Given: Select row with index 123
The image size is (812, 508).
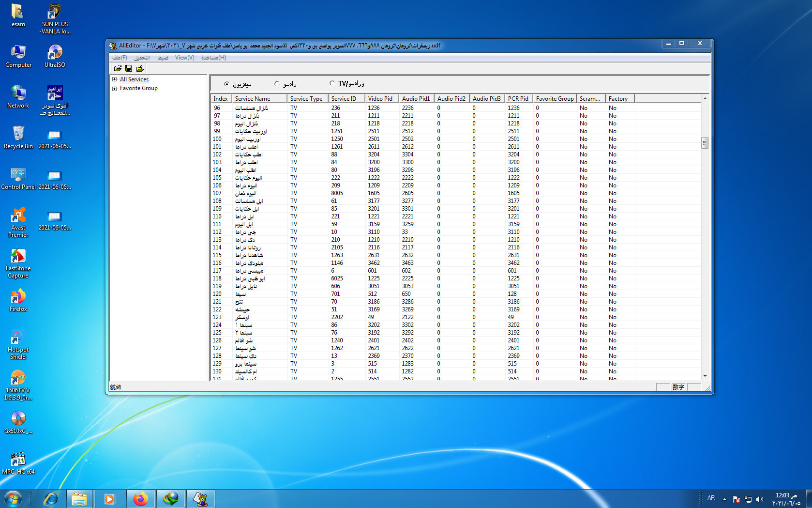Looking at the screenshot, I should coord(456,317).
